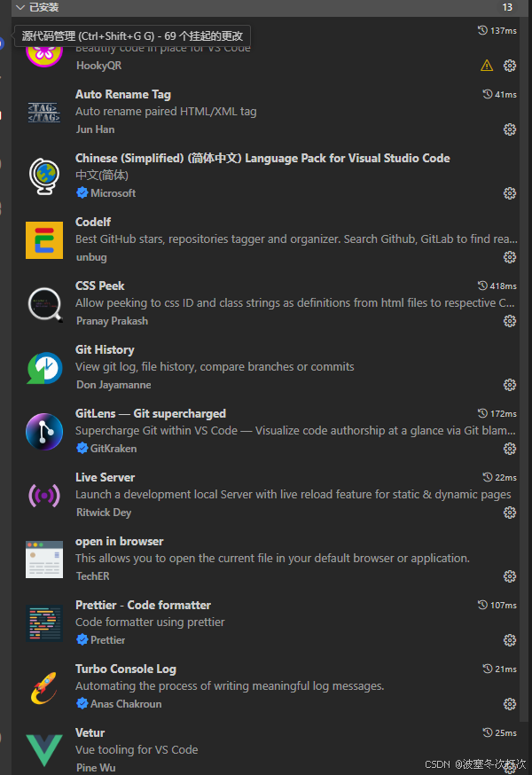
Task: Click the 418ms activation time on CSS Peek
Action: pos(497,286)
